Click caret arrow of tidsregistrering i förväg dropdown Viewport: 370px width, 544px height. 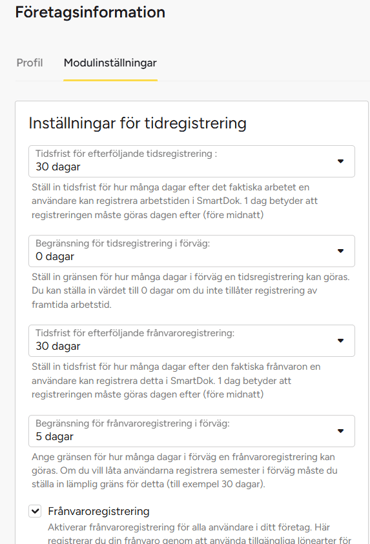(340, 251)
